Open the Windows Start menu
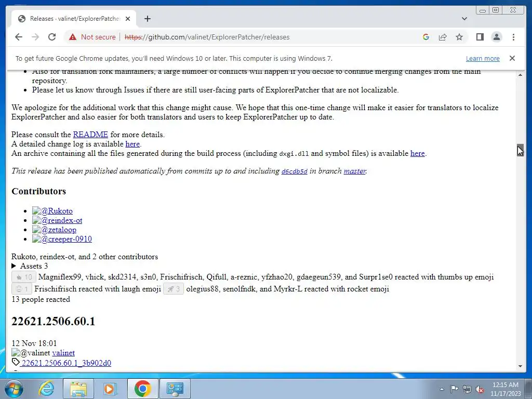This screenshot has width=532, height=399. [14, 389]
